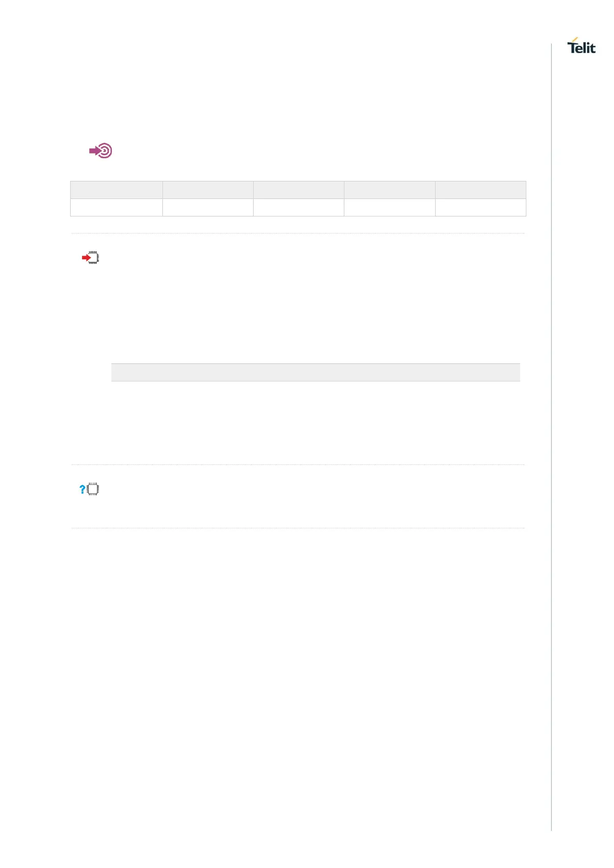
Task: Click the first white cell in the table's data row
Action: click(117, 207)
